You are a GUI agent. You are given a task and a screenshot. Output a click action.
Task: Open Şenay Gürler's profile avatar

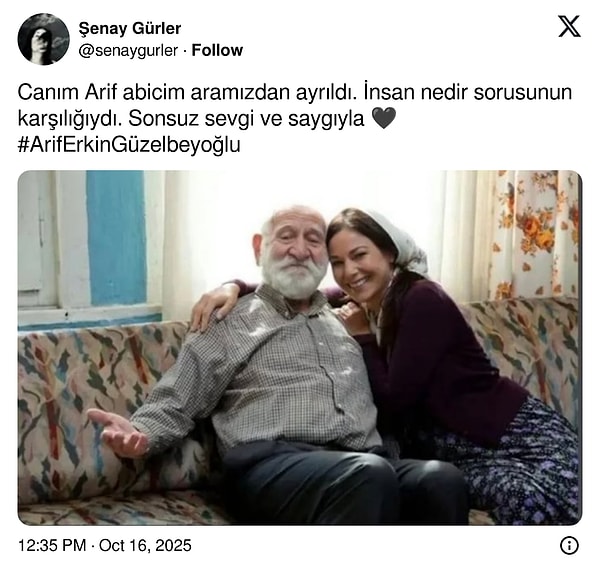pos(44,39)
